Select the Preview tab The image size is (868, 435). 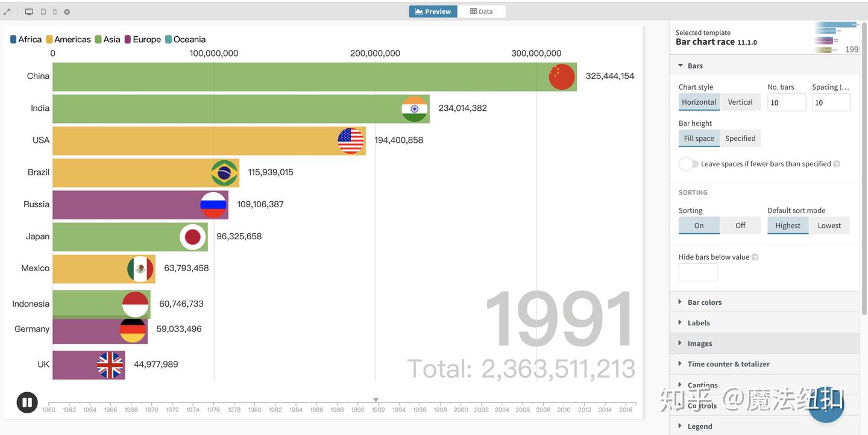pos(433,11)
